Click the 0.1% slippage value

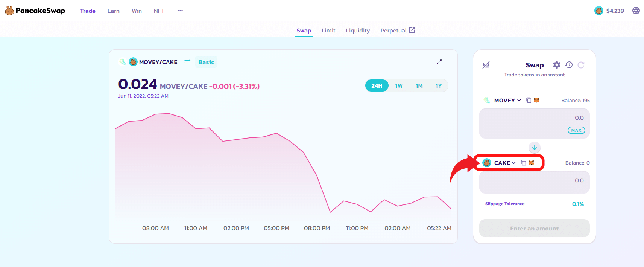point(578,204)
